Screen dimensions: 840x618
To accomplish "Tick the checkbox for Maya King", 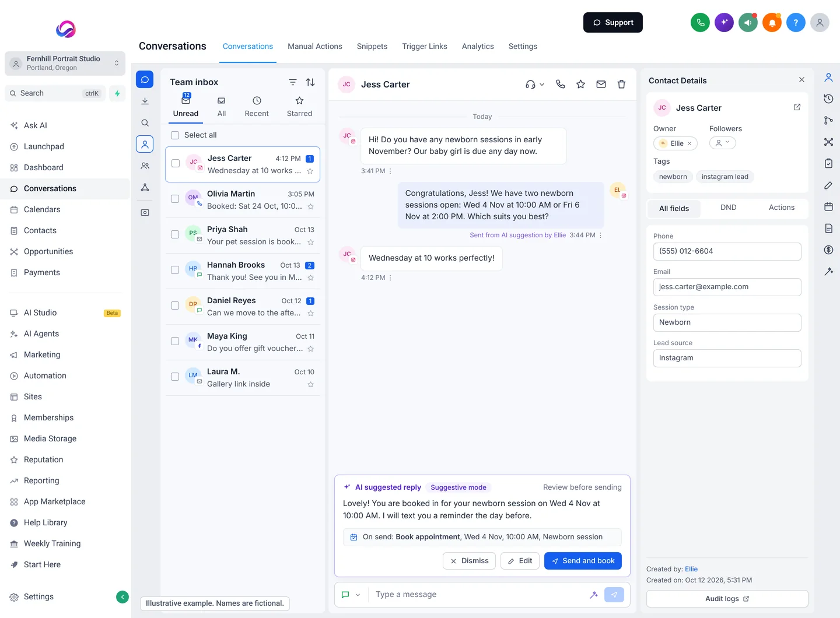I will click(175, 341).
